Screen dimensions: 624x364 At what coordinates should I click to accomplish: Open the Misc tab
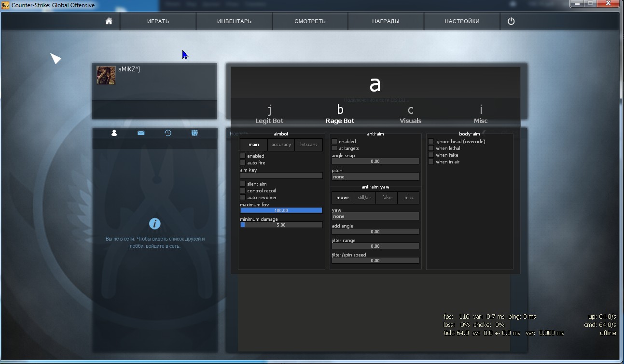(x=481, y=115)
